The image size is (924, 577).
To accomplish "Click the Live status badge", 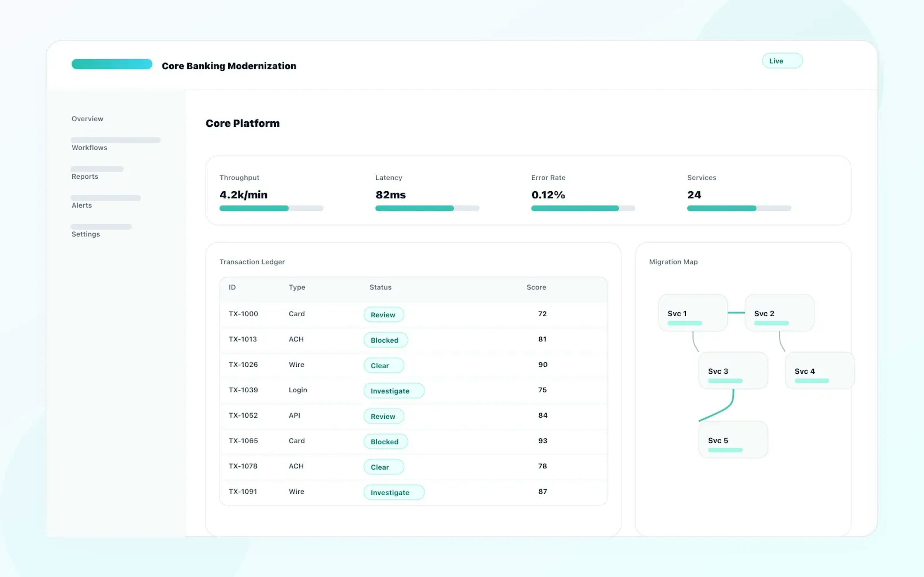I will click(782, 60).
